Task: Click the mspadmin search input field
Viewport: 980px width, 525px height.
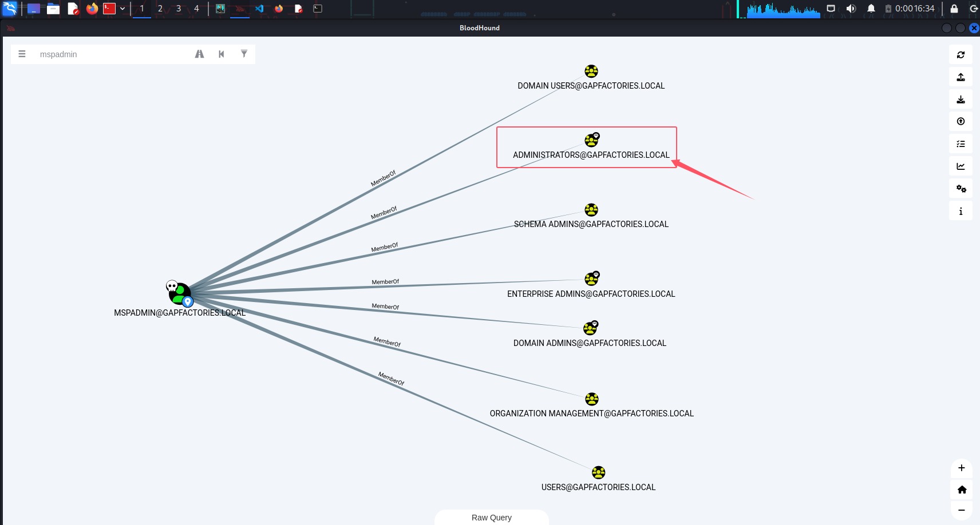Action: pos(112,54)
